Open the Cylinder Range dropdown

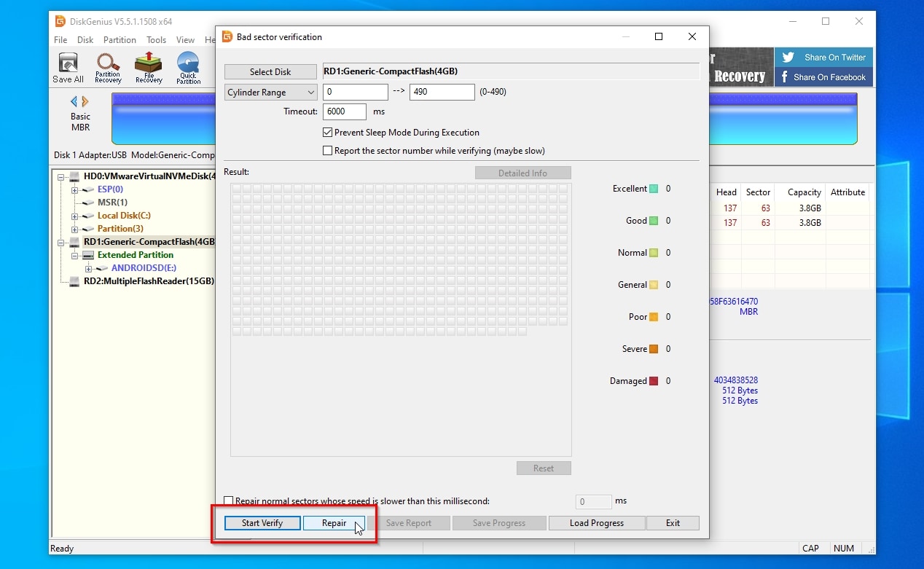coord(270,93)
